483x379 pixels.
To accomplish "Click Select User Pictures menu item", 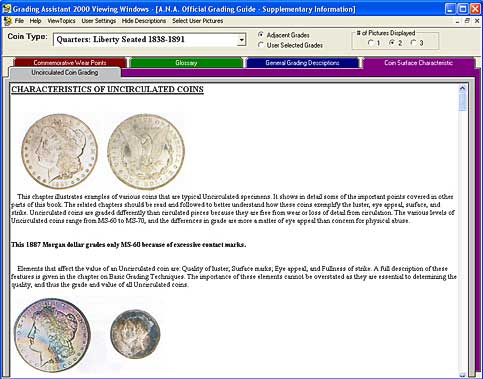I will point(198,21).
